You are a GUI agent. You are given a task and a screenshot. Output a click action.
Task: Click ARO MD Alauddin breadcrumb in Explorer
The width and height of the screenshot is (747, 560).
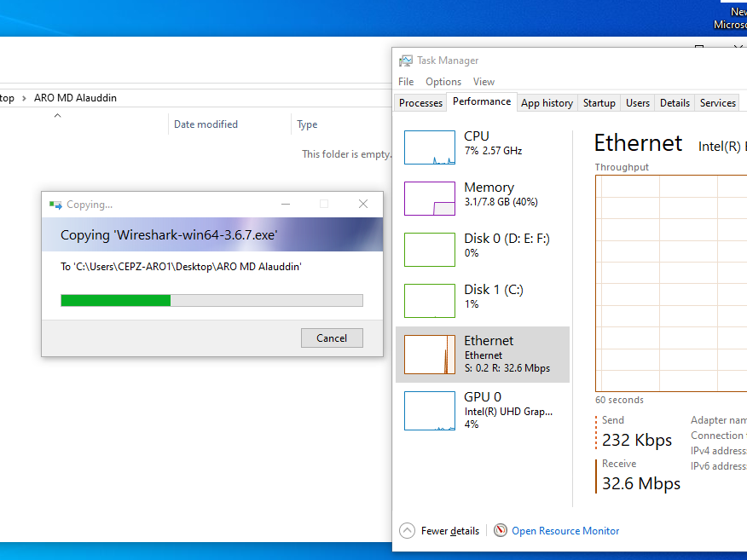point(75,98)
